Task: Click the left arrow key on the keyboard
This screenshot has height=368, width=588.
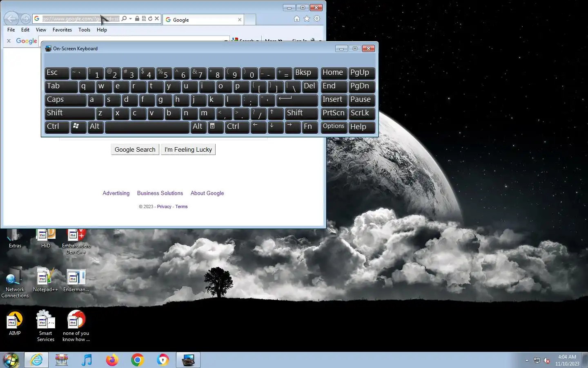Action: pyautogui.click(x=258, y=127)
